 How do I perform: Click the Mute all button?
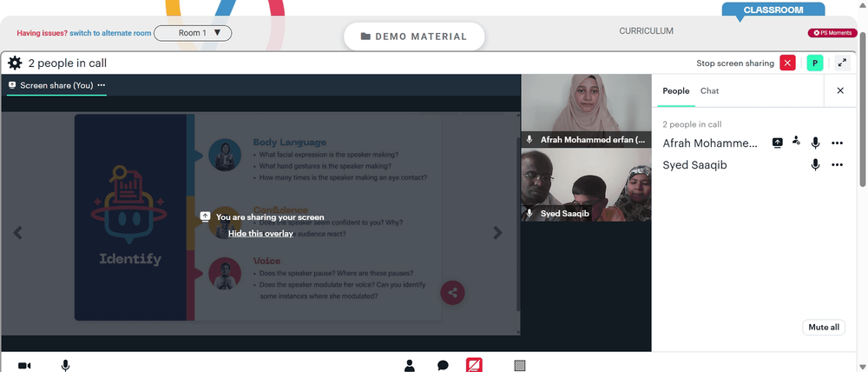824,327
